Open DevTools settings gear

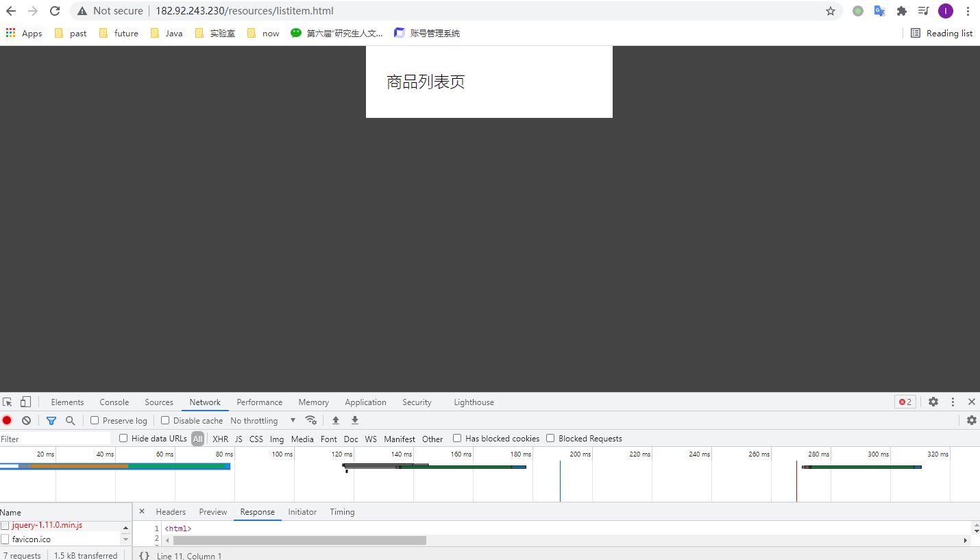tap(933, 402)
